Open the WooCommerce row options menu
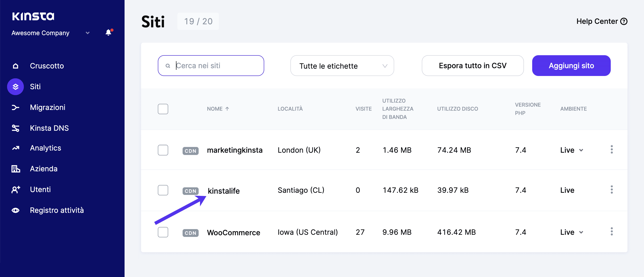This screenshot has width=644, height=277. [x=612, y=232]
